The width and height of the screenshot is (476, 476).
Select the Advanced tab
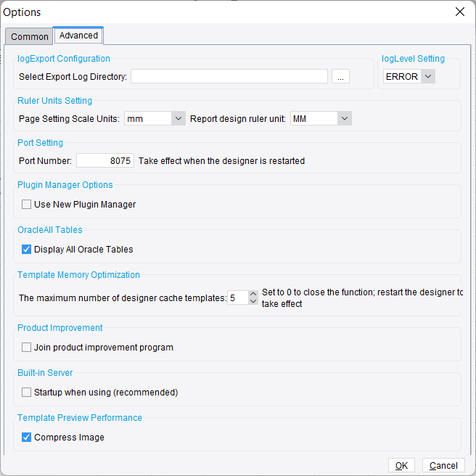[78, 36]
